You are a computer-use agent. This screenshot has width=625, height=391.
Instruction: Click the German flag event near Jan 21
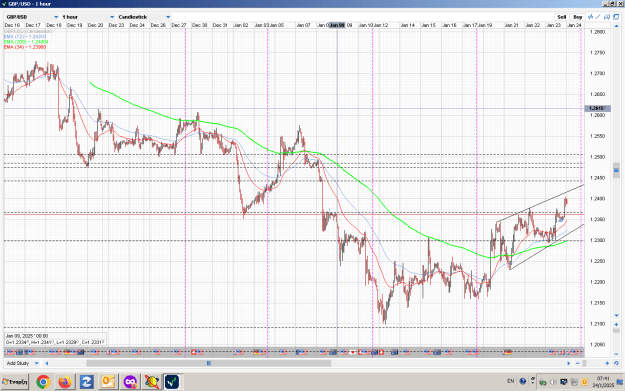pyautogui.click(x=508, y=352)
